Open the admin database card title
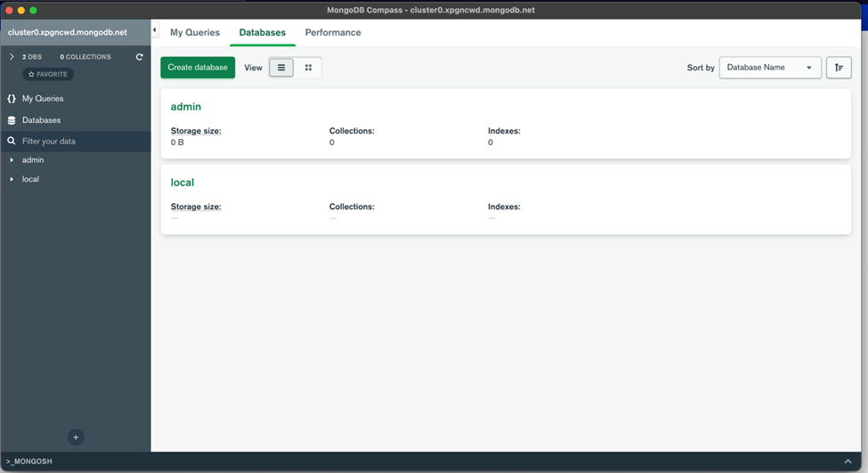The height and width of the screenshot is (473, 868). pos(185,107)
